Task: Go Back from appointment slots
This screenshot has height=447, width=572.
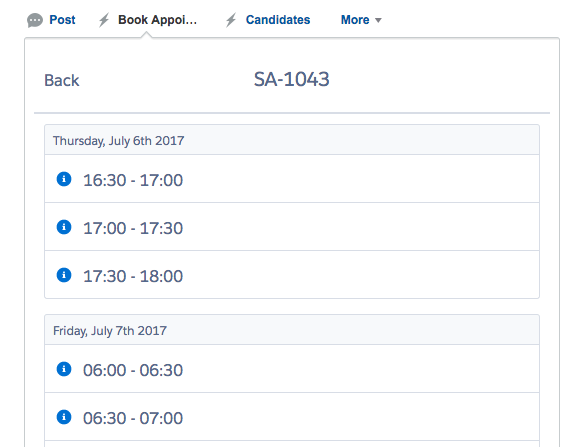Action: (x=62, y=80)
